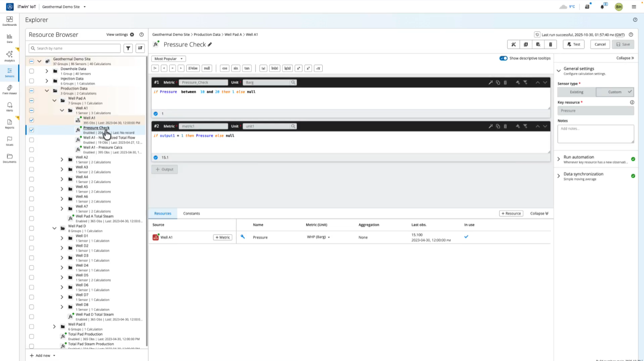Click the trash icon left of Test
The height and width of the screenshot is (361, 644).
click(550, 44)
